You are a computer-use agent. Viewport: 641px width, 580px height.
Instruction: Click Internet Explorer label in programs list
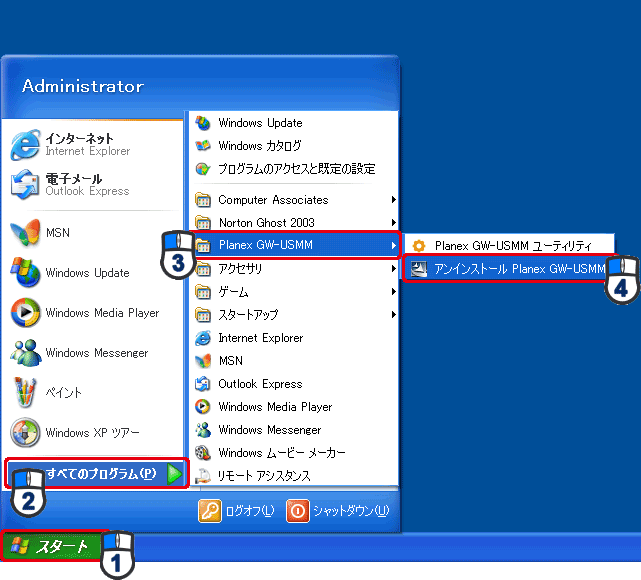[x=261, y=338]
